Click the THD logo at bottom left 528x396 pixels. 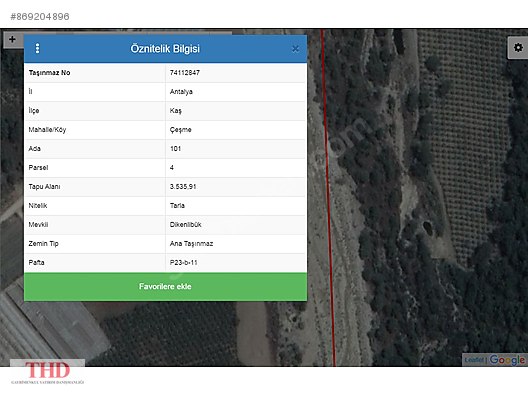click(47, 372)
